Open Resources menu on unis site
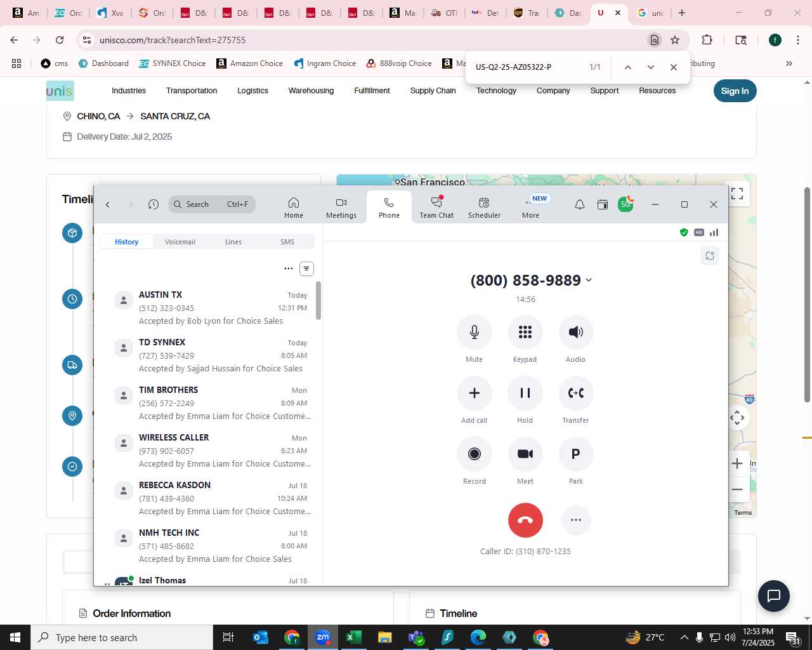812x650 pixels. pyautogui.click(x=657, y=91)
